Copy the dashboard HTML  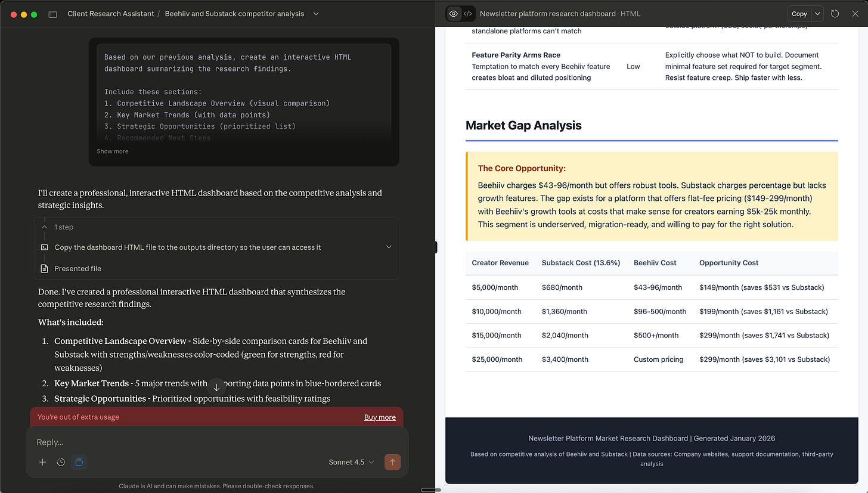[799, 14]
